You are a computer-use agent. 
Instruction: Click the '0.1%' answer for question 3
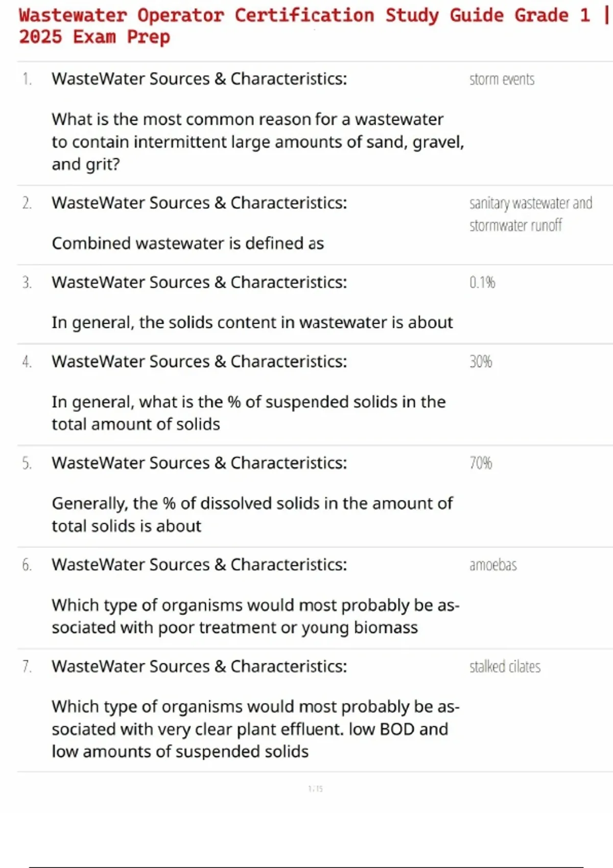tap(482, 282)
